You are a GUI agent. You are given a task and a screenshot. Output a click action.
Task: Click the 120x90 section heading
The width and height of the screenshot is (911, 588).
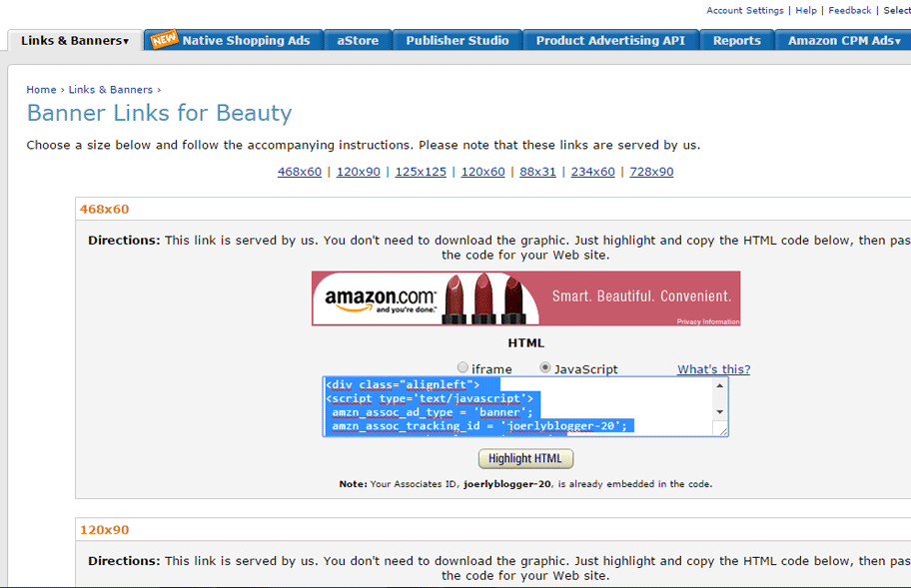click(x=105, y=530)
